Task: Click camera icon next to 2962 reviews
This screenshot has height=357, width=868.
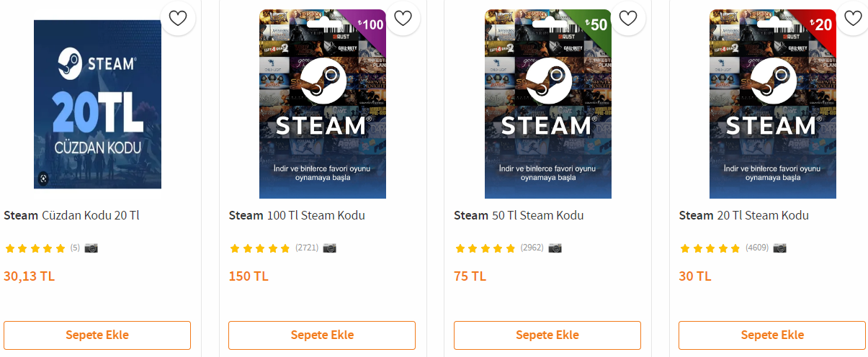Action: (555, 248)
